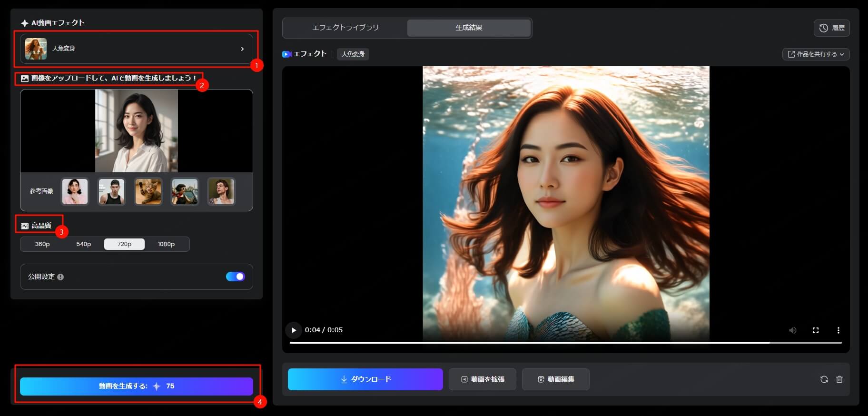Click the '0:04 / 0:05' time display
868x416 pixels.
pos(324,330)
